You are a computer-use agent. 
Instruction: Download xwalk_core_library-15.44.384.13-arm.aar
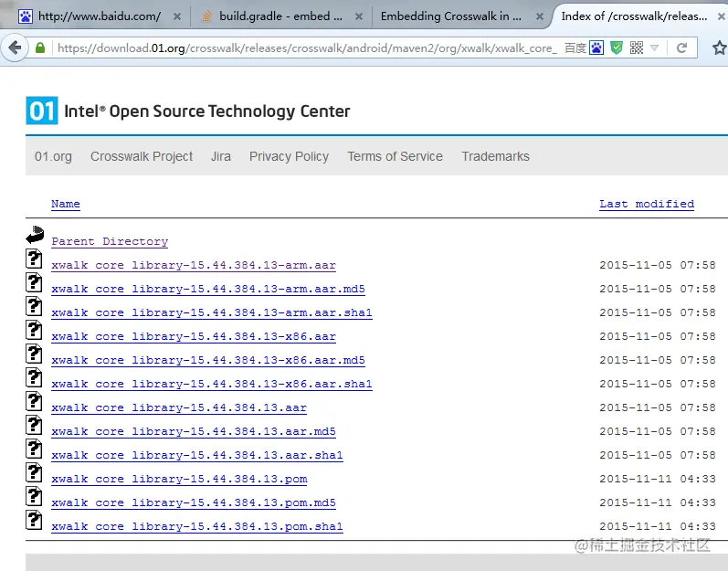click(x=193, y=265)
